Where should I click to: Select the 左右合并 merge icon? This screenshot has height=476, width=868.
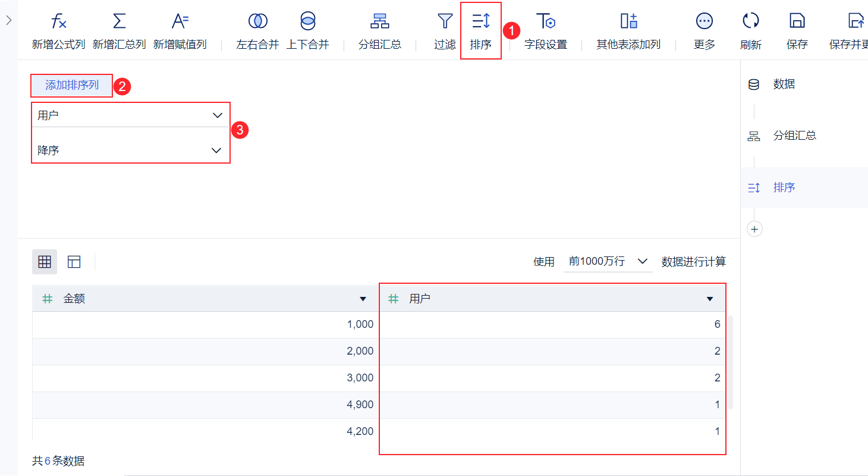(x=257, y=22)
